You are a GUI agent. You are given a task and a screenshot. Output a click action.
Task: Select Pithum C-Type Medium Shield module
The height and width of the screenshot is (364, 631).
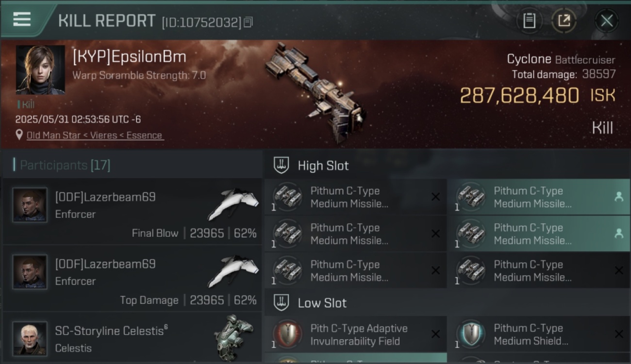pyautogui.click(x=538, y=334)
